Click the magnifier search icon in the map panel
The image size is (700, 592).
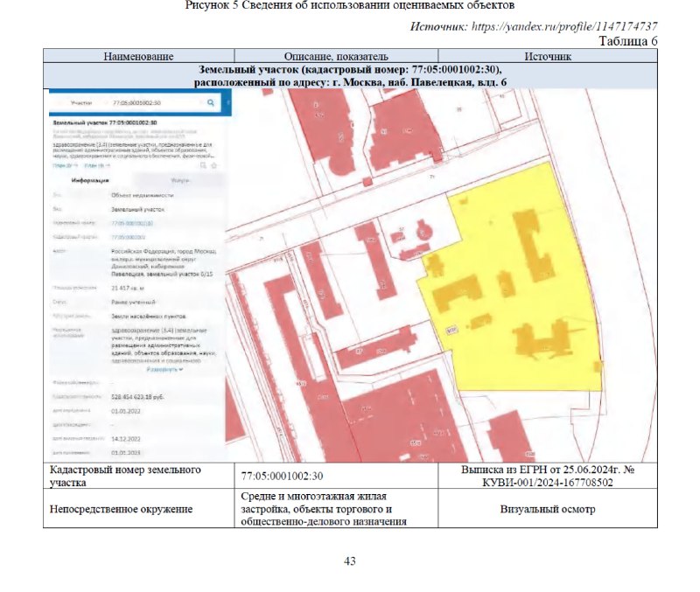coord(211,102)
